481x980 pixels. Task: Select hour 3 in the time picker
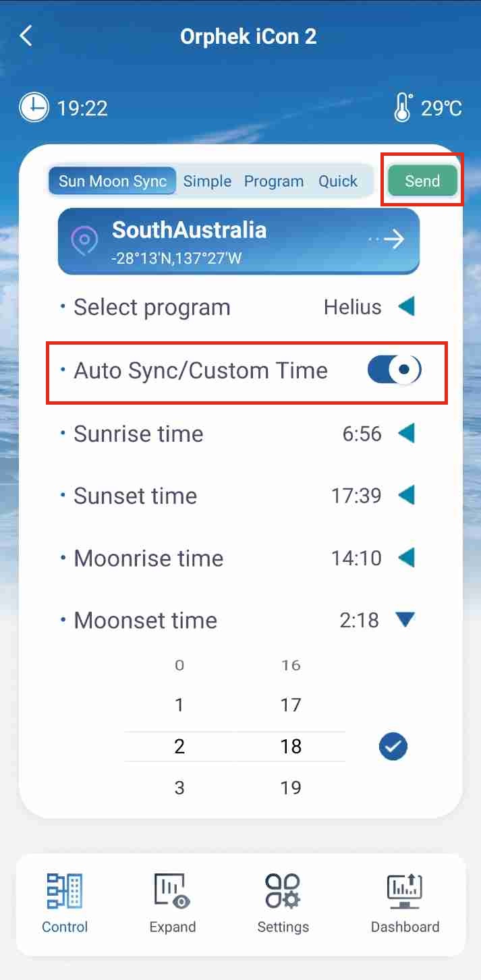179,788
